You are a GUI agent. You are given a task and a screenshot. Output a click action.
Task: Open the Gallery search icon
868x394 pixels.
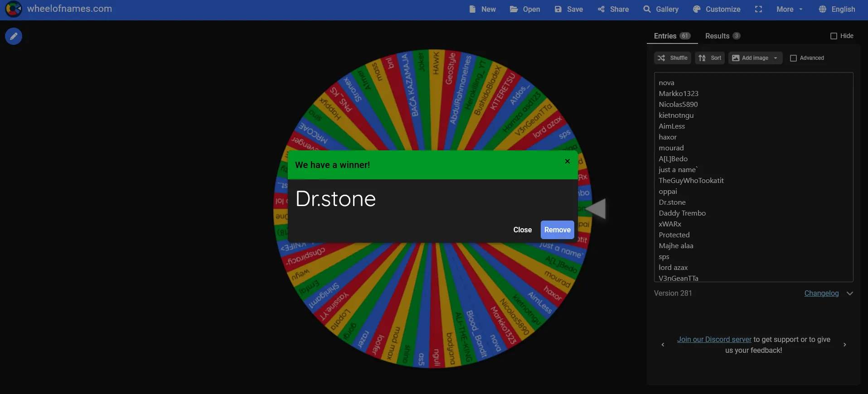(647, 9)
